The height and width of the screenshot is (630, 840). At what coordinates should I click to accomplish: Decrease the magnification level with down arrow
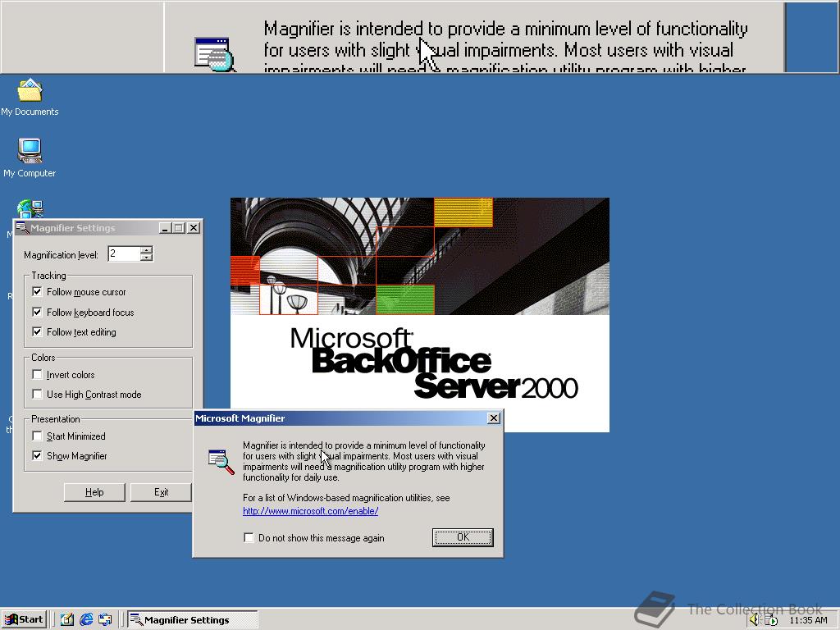(x=147, y=258)
